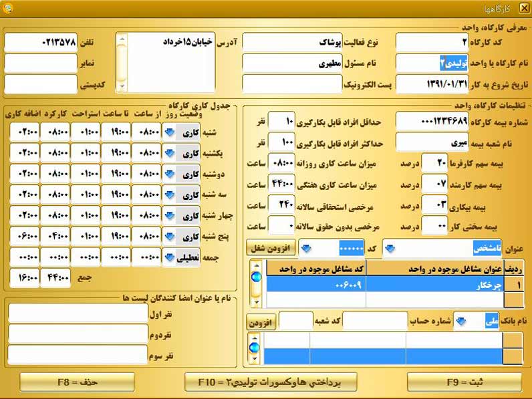
Task: Close the کارگاهها window
Action: click(x=524, y=8)
